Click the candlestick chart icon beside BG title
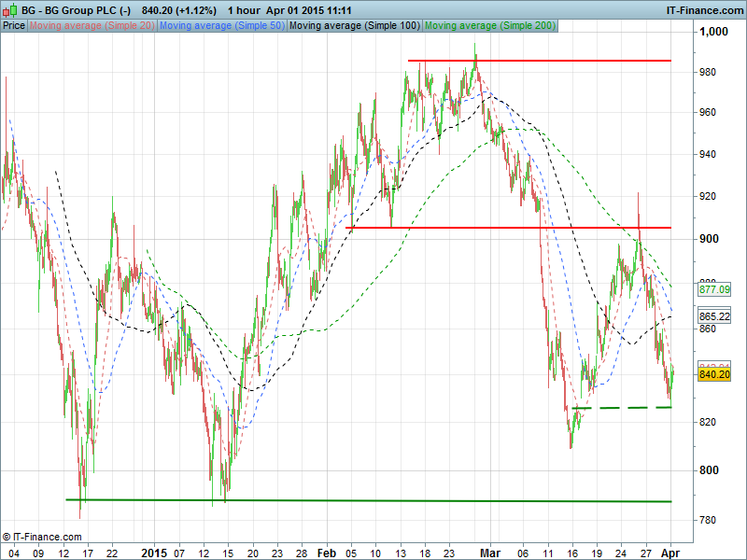Screen dimensions: 747x560 tap(10, 9)
